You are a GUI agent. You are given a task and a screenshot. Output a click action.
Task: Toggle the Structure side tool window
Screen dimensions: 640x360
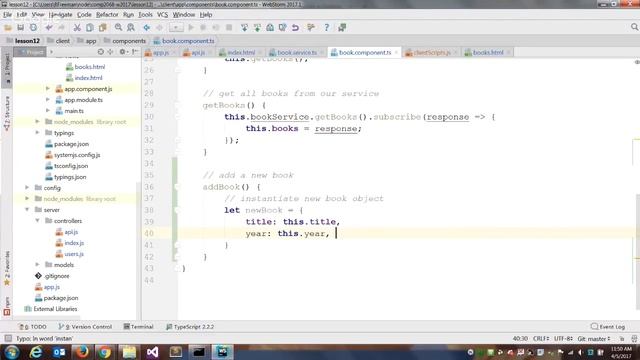tap(7, 113)
